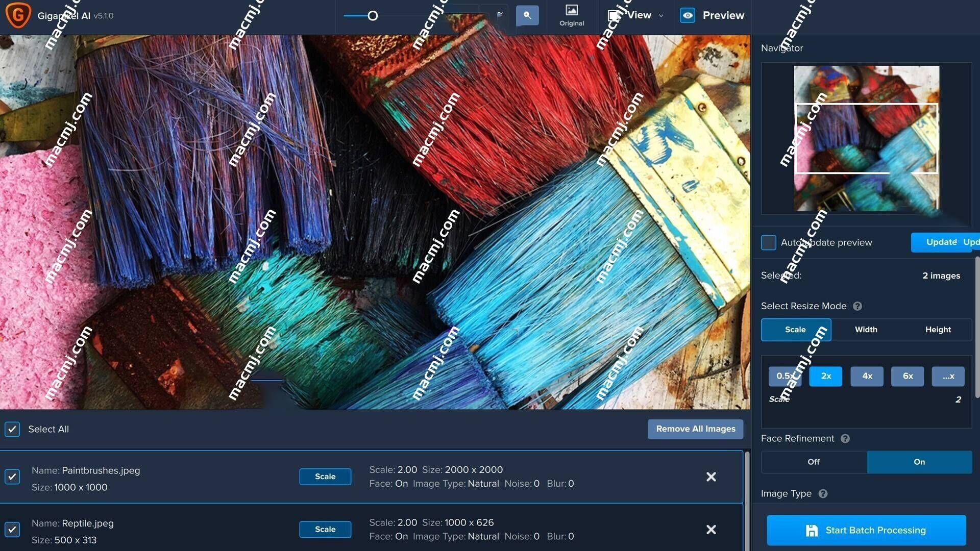Open the custom scale ...x dropdown
This screenshot has height=551, width=980.
tap(948, 376)
